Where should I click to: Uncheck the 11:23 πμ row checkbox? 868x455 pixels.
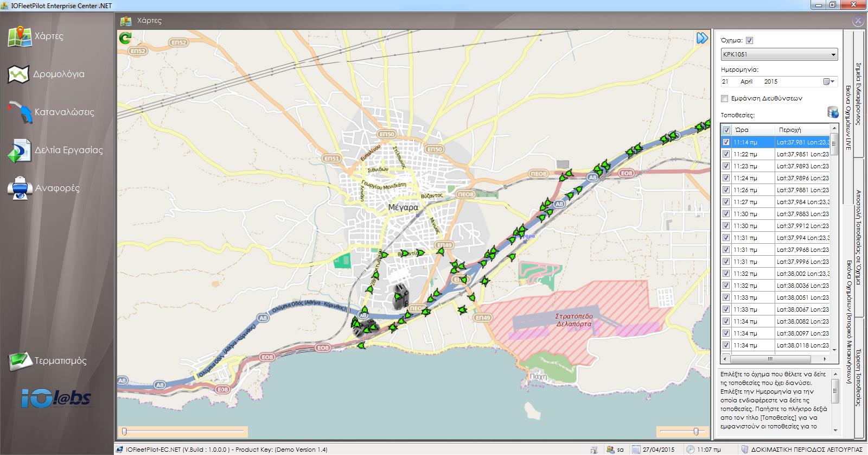click(726, 166)
